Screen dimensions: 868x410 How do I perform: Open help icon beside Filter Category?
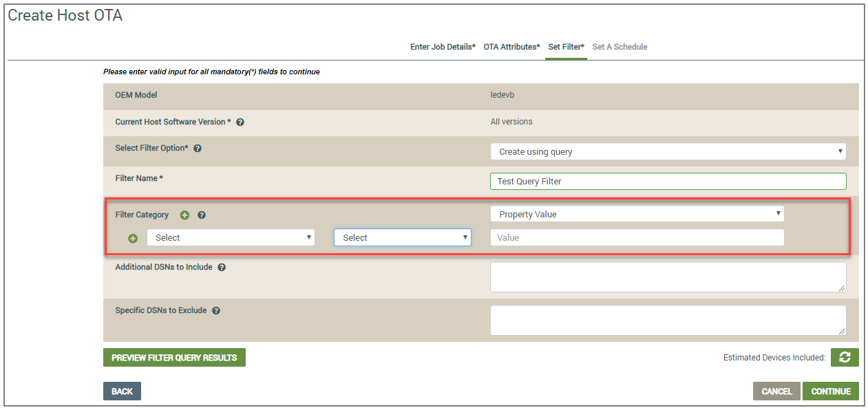[202, 215]
